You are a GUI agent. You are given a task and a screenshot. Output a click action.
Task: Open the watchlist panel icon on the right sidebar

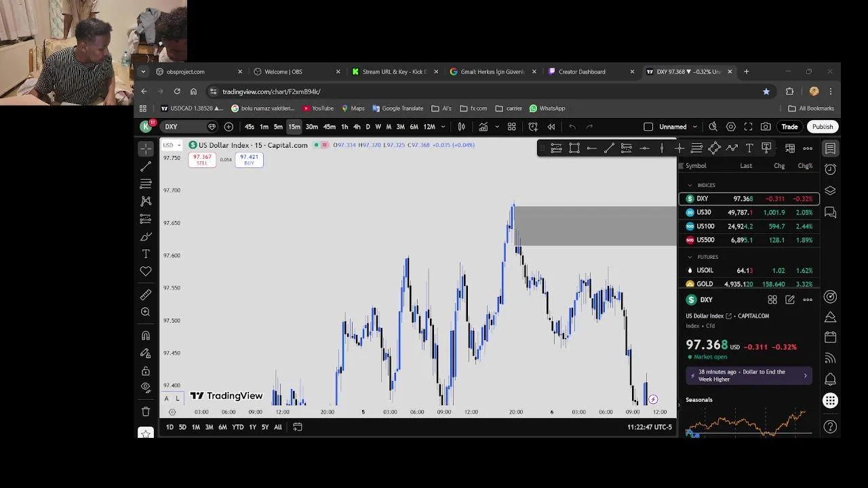(830, 148)
